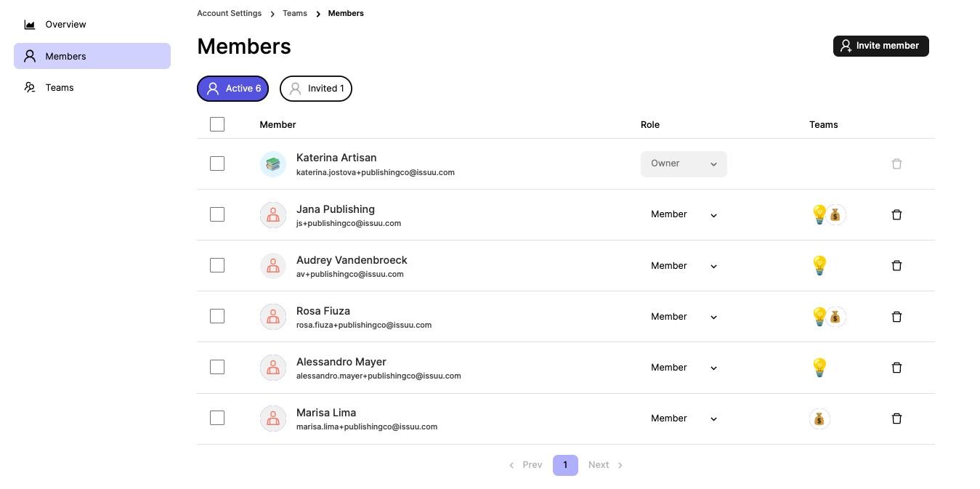Tick the checkbox for Jana Publishing
Viewport: 980px width, 489px height.
click(217, 214)
